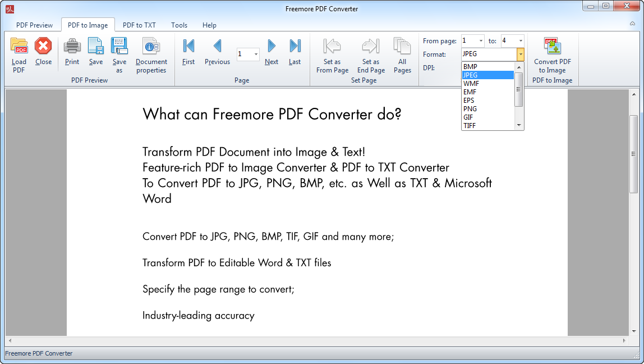Image resolution: width=644 pixels, height=364 pixels.
Task: Click the Save icon
Action: pos(95,53)
